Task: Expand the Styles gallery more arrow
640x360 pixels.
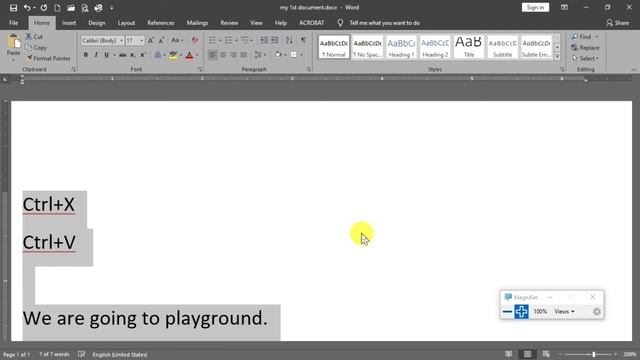Action: pyautogui.click(x=557, y=57)
